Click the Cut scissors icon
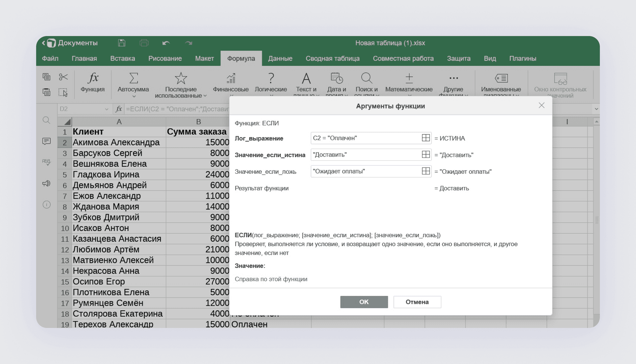The height and width of the screenshot is (364, 636). 63,77
